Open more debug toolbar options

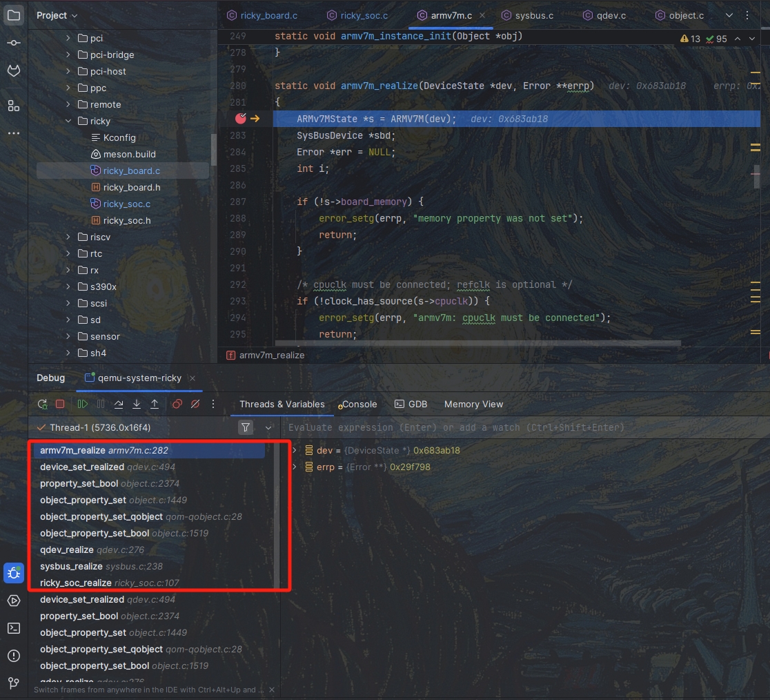(x=213, y=404)
